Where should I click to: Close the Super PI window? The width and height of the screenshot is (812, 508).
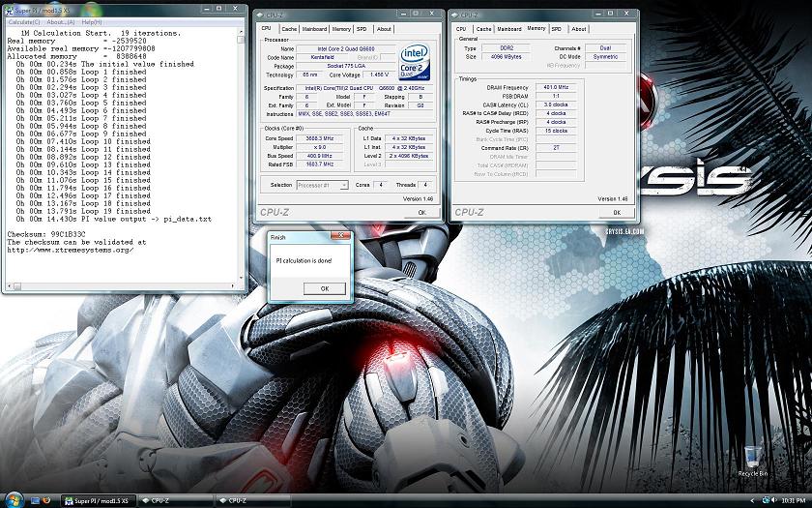click(x=235, y=9)
